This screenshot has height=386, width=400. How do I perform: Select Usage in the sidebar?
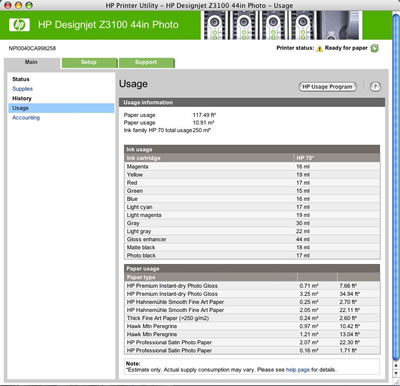click(61, 108)
